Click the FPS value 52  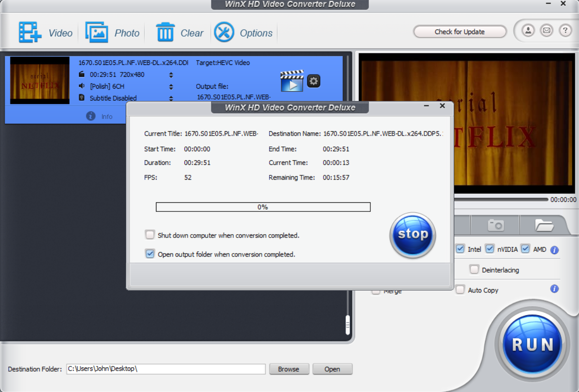click(188, 178)
